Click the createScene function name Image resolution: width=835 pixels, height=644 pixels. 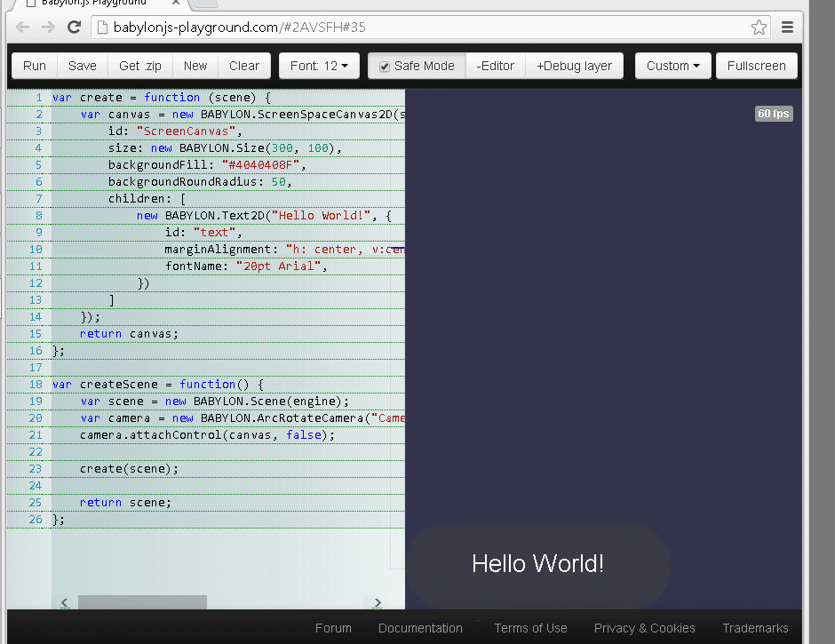pos(119,385)
